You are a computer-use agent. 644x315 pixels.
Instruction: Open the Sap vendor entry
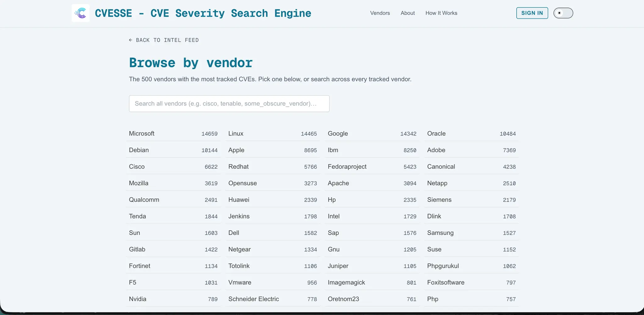372,233
